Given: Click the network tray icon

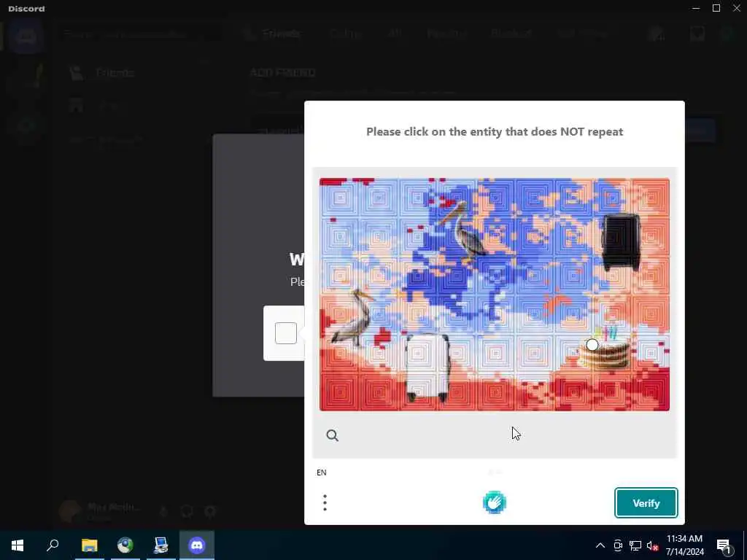Looking at the screenshot, I should 635,545.
